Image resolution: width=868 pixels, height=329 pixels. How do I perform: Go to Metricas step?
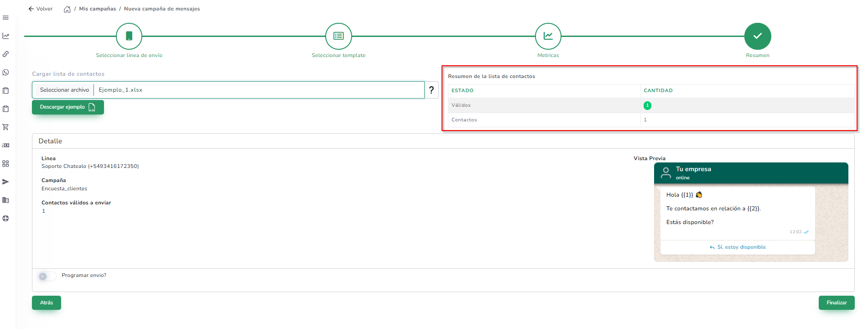(x=548, y=36)
